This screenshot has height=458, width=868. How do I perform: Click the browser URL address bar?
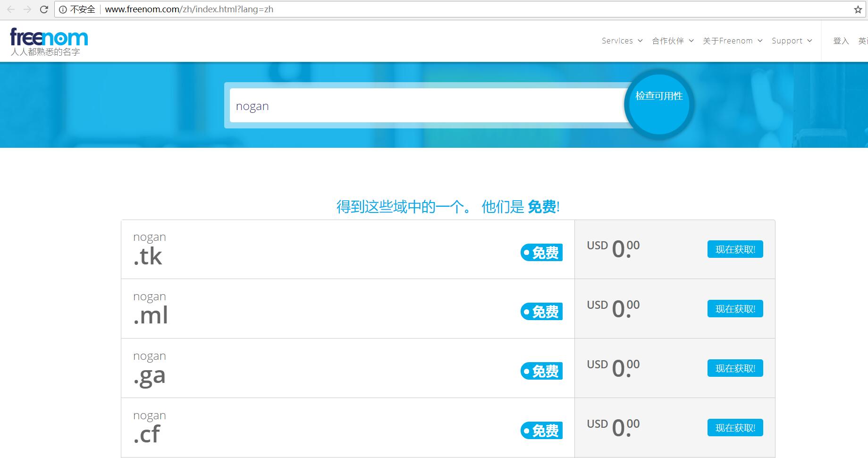(x=425, y=9)
